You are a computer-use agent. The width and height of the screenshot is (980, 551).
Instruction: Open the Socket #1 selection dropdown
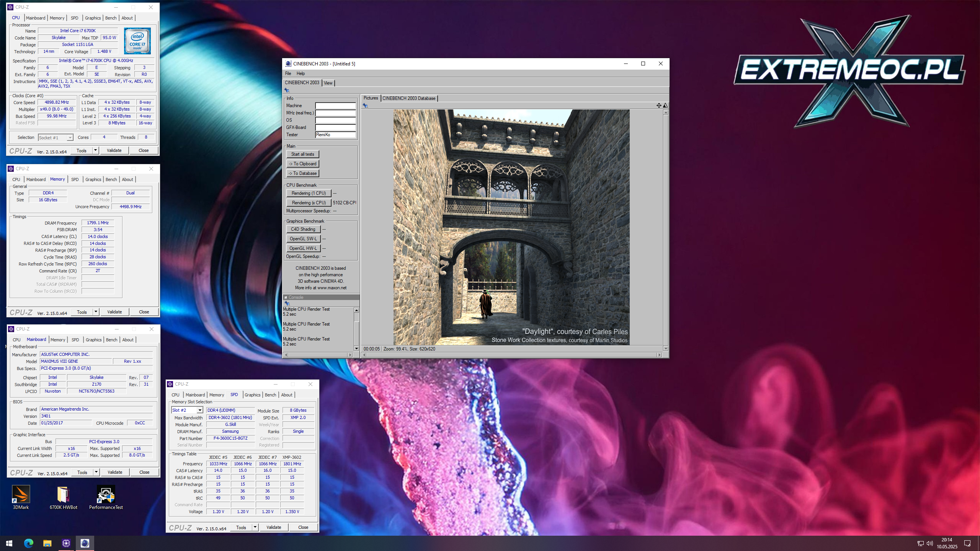pos(70,138)
